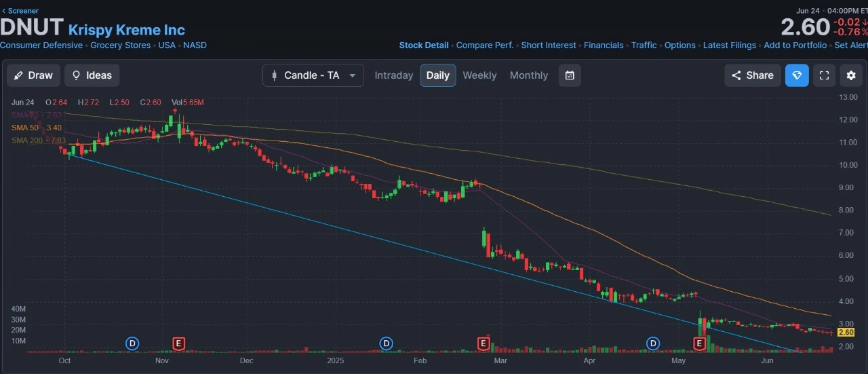Open the Options page
This screenshot has height=374, width=868.
(x=680, y=45)
